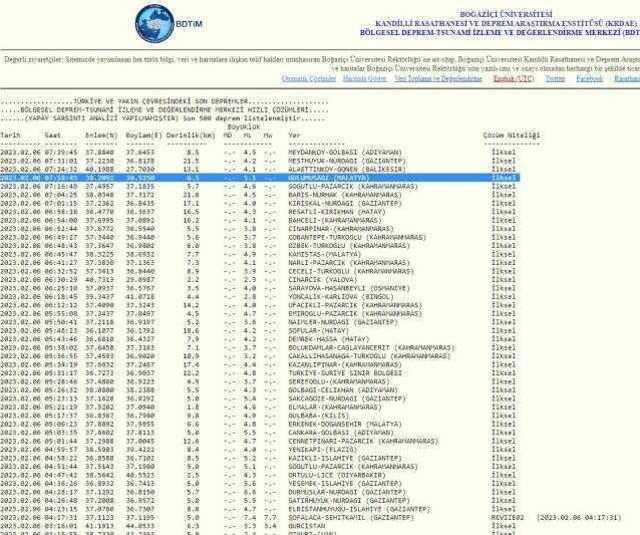Select the ELMALAR-(KAHRAMANMARAS) row
Screen dimensions: 640x535
click(x=260, y=407)
